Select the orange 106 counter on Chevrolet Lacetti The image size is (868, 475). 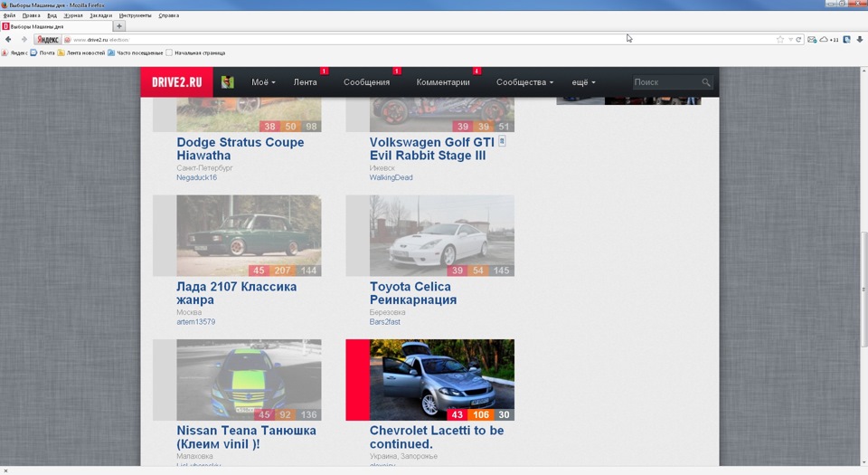tap(480, 414)
